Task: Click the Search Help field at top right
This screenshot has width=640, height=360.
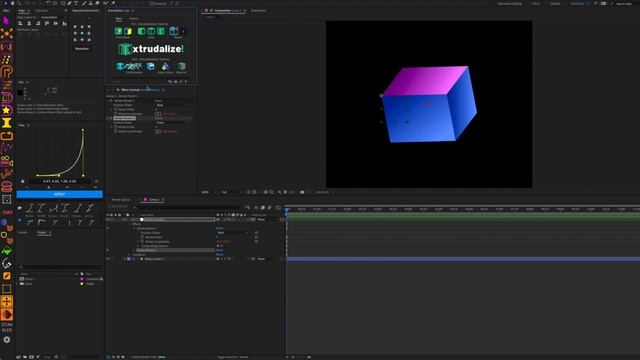Action: click(624, 3)
